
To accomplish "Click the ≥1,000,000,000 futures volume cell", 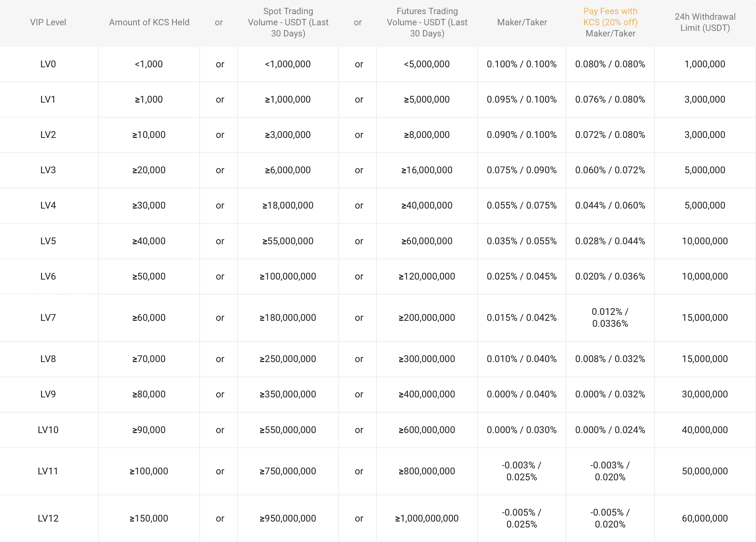I will tap(427, 518).
